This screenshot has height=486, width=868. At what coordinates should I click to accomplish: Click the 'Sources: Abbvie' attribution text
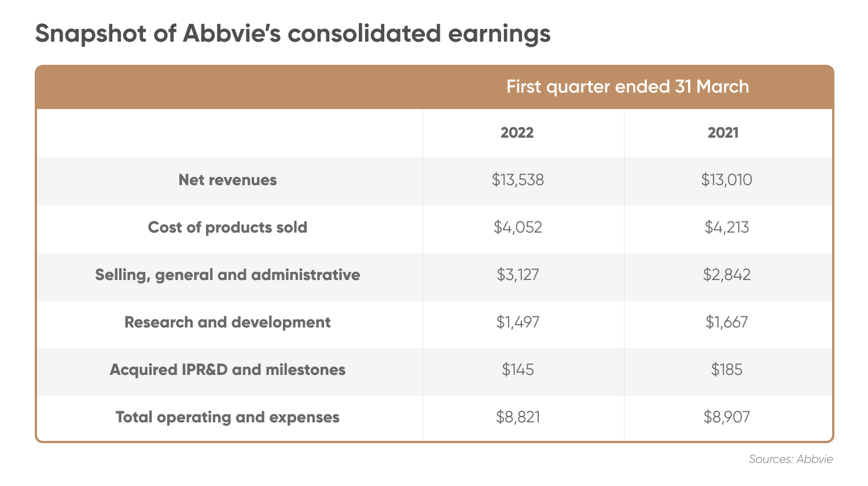tap(790, 459)
